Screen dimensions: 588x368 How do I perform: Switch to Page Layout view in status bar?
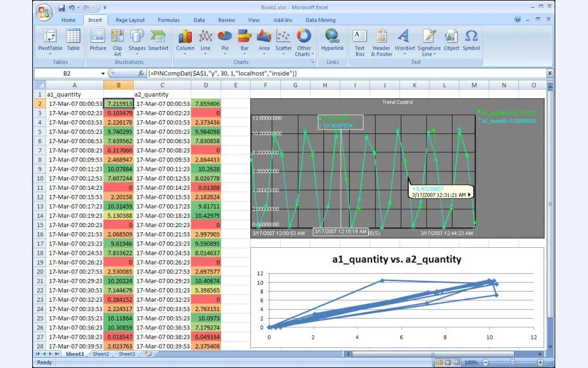point(448,362)
